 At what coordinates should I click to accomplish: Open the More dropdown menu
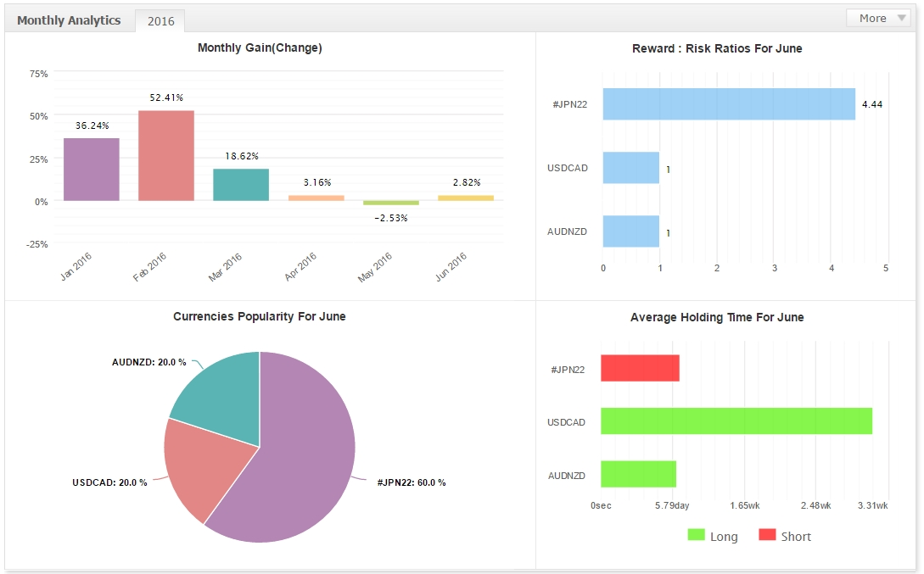881,19
